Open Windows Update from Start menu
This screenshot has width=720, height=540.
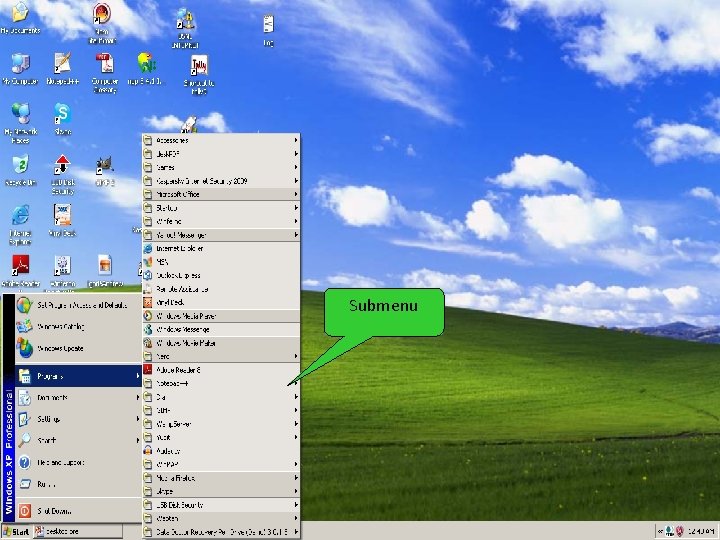[x=78, y=348]
